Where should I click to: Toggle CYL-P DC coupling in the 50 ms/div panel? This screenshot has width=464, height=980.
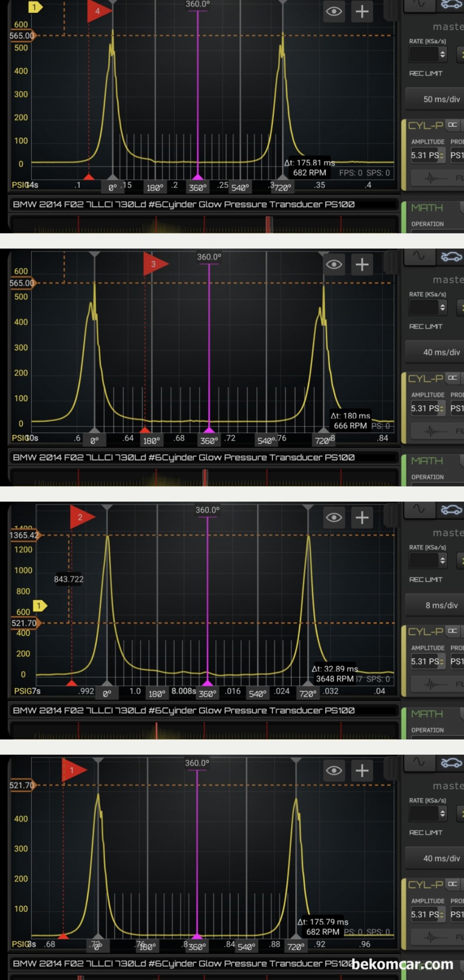click(452, 125)
